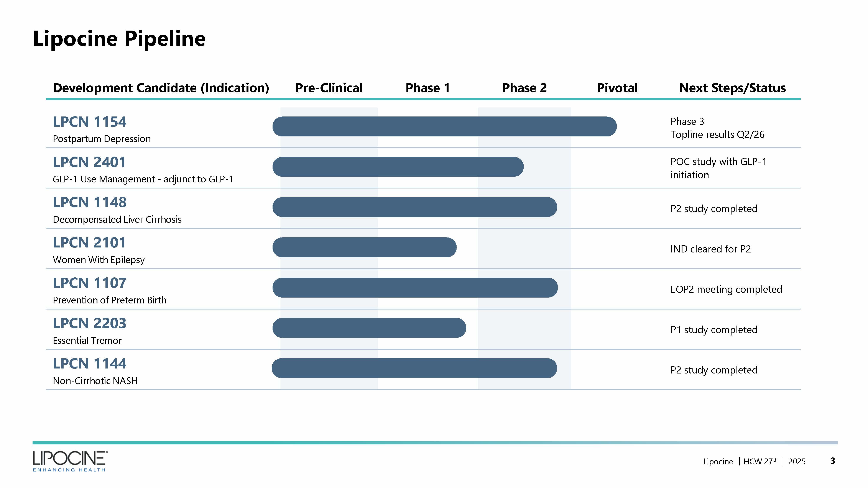Screen dimensions: 868x488
Task: Click the Lipocine Pipeline slide title
Action: point(119,38)
